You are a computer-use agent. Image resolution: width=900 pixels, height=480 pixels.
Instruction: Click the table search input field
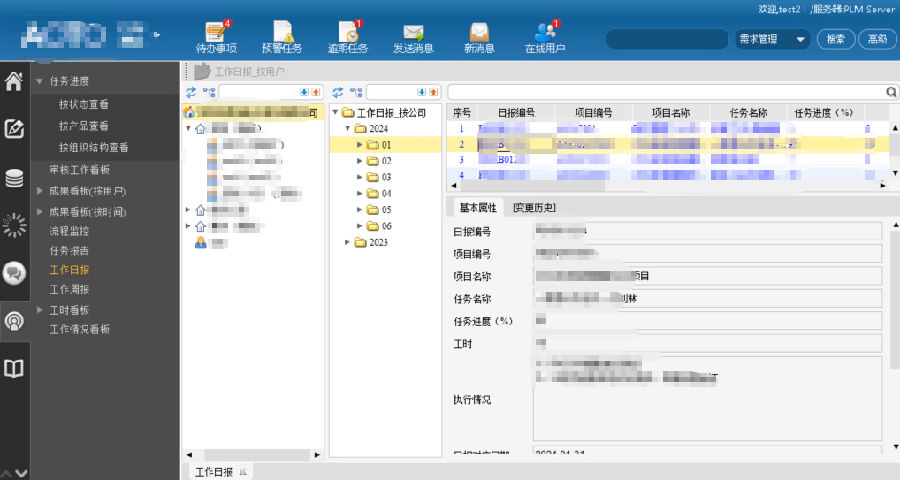[x=666, y=92]
